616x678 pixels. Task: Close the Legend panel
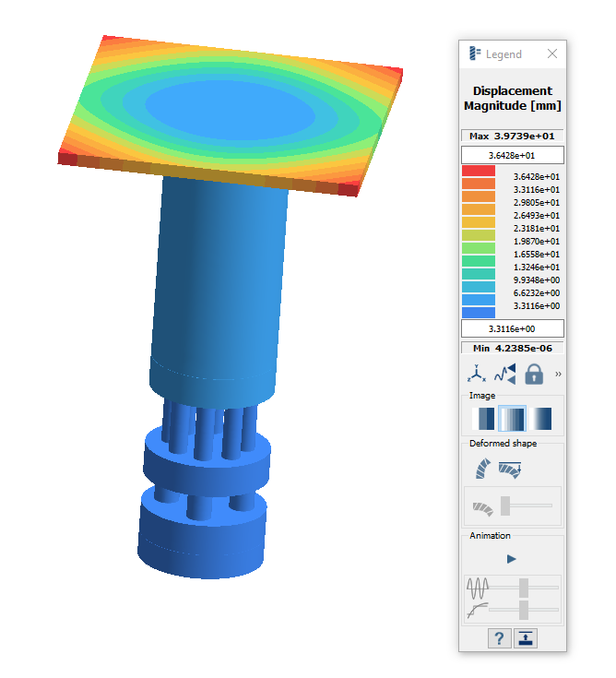552,54
